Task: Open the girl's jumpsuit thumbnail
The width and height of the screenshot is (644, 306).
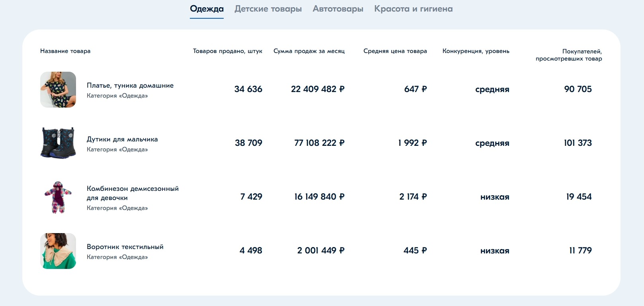Action: click(58, 197)
